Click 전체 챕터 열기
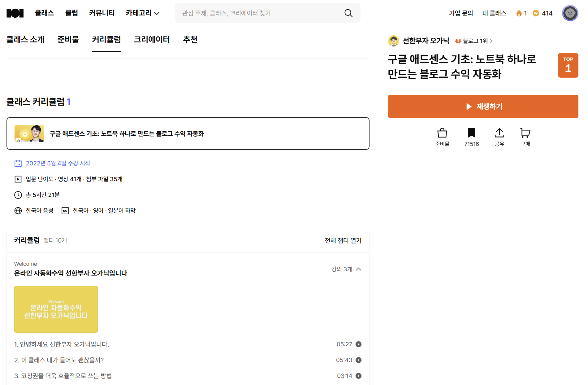This screenshot has width=588, height=385. point(343,240)
